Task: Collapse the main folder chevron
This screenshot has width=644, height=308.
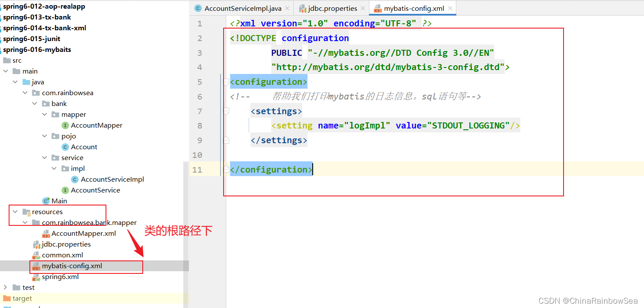Action: pos(5,71)
